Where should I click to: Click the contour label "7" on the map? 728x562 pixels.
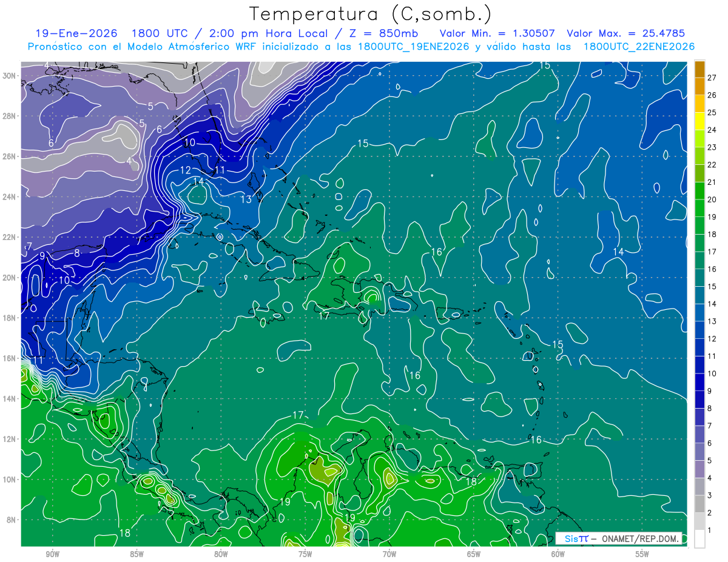pos(29,246)
